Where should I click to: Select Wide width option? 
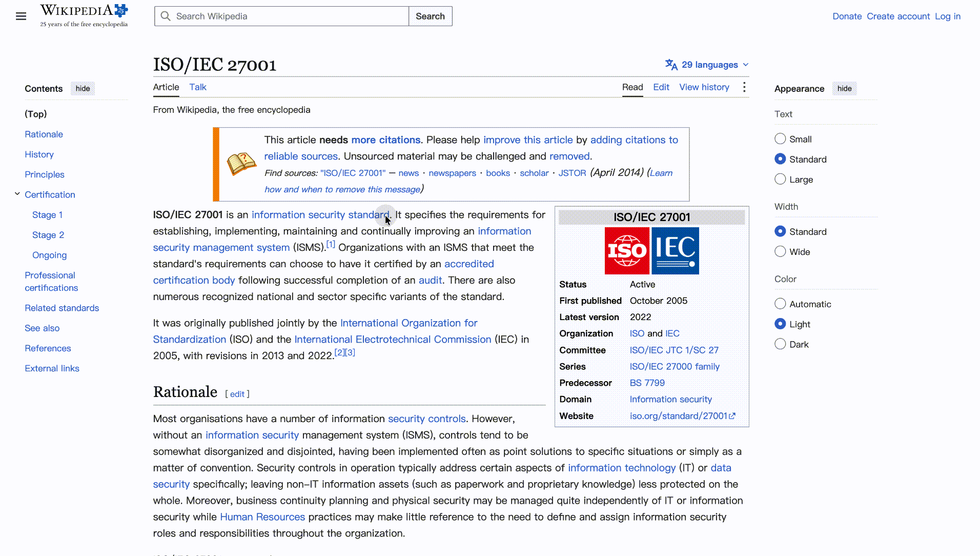point(780,251)
